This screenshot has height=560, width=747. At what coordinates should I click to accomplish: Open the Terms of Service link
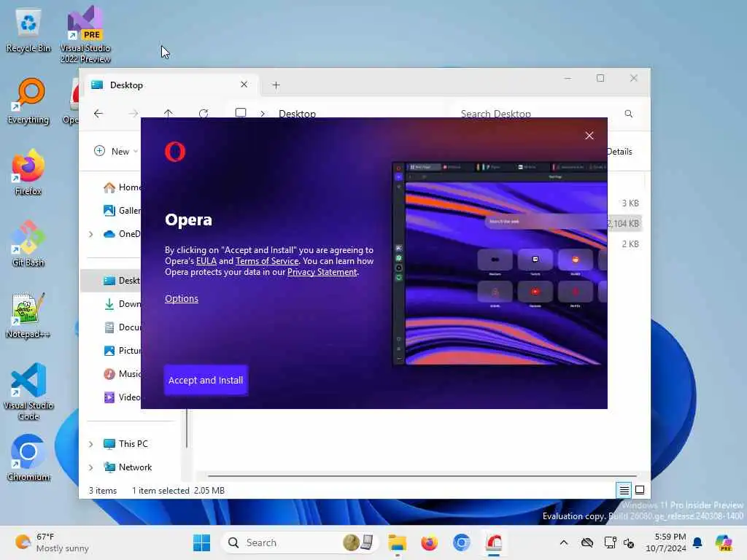pyautogui.click(x=267, y=261)
